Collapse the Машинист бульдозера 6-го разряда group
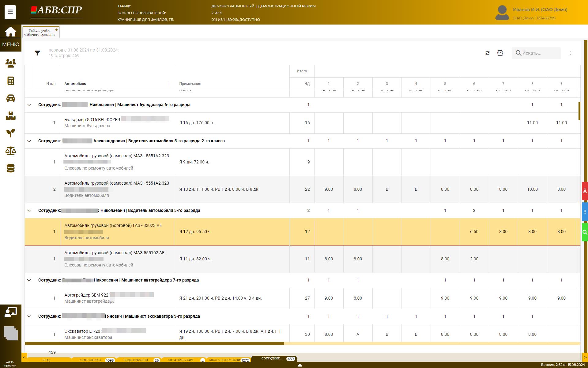Screen dimensions: 588x368 click(x=29, y=105)
